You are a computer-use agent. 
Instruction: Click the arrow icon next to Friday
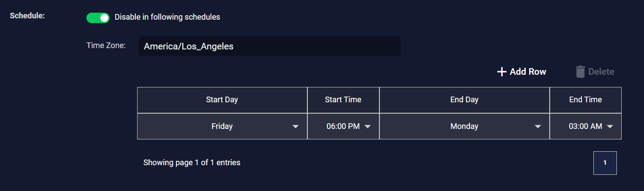pyautogui.click(x=296, y=127)
